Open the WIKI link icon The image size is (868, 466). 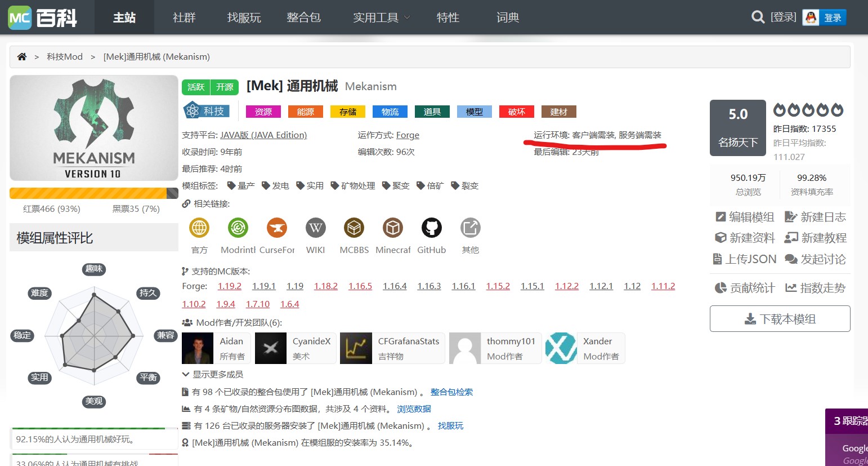point(316,228)
